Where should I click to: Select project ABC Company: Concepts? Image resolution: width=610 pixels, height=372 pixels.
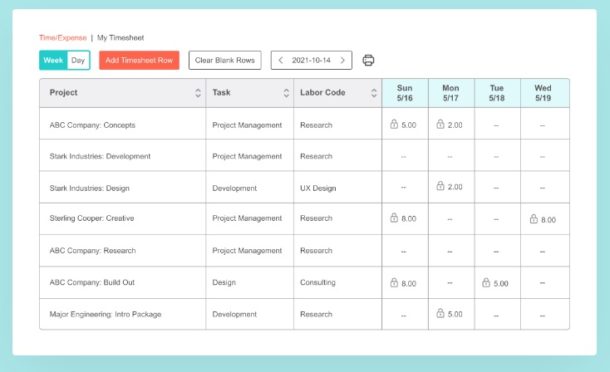[x=93, y=125]
